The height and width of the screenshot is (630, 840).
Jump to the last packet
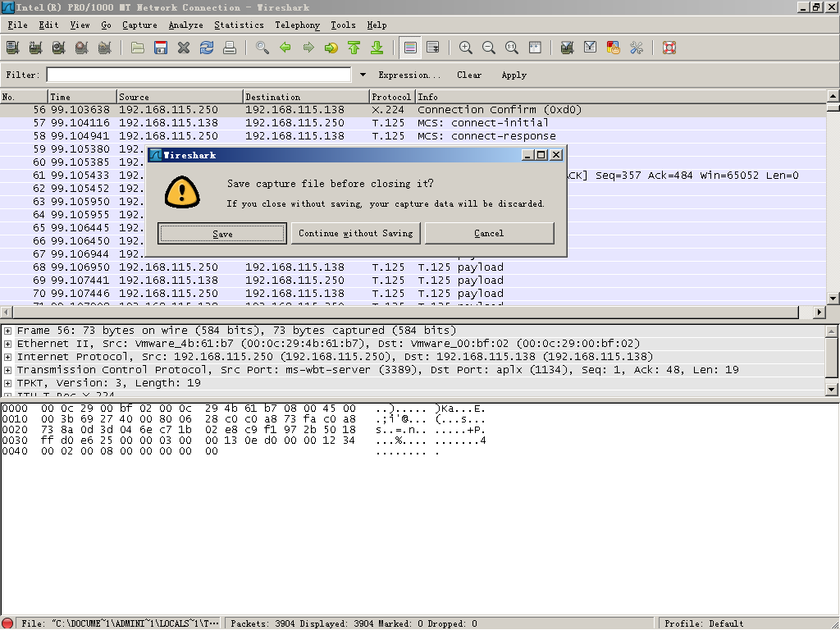coord(377,48)
